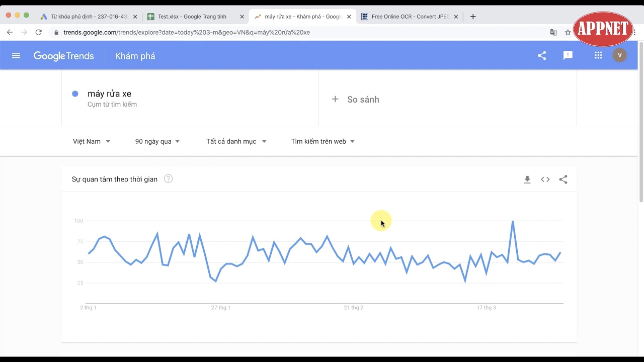Click the 27 thg 1 axis label
644x362 pixels.
221,307
